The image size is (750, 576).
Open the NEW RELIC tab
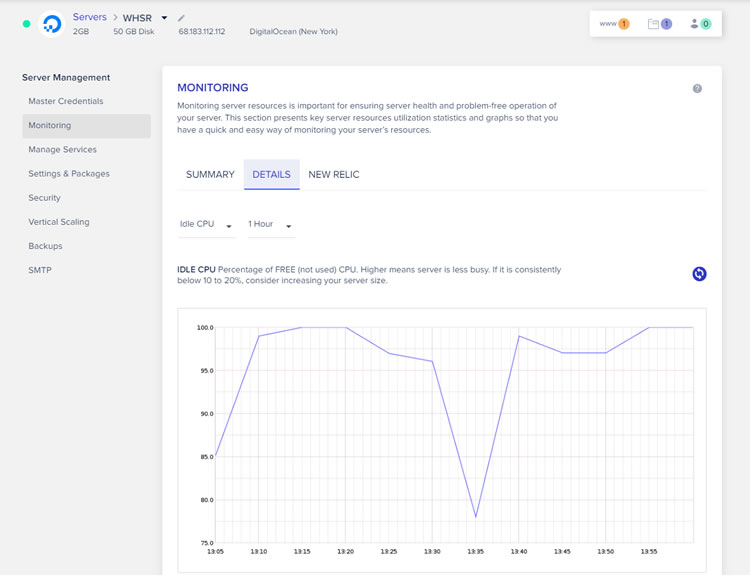[333, 175]
